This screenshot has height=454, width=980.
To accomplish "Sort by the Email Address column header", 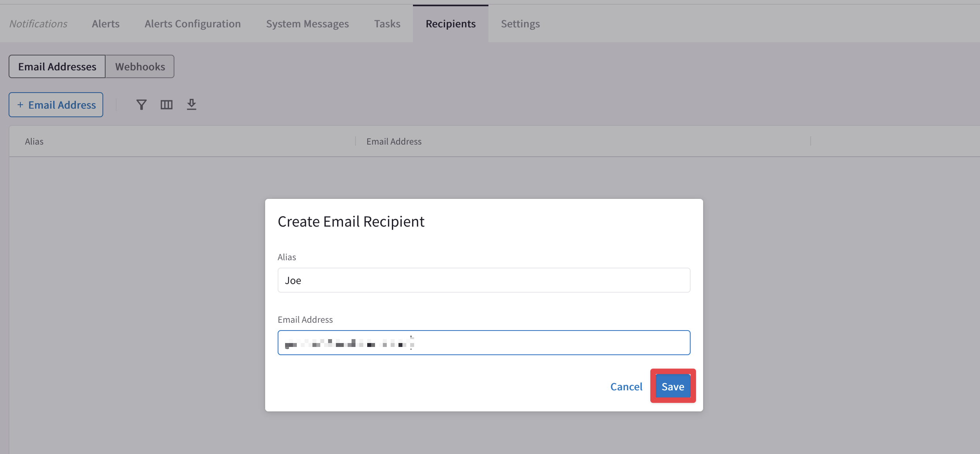I will coord(394,141).
